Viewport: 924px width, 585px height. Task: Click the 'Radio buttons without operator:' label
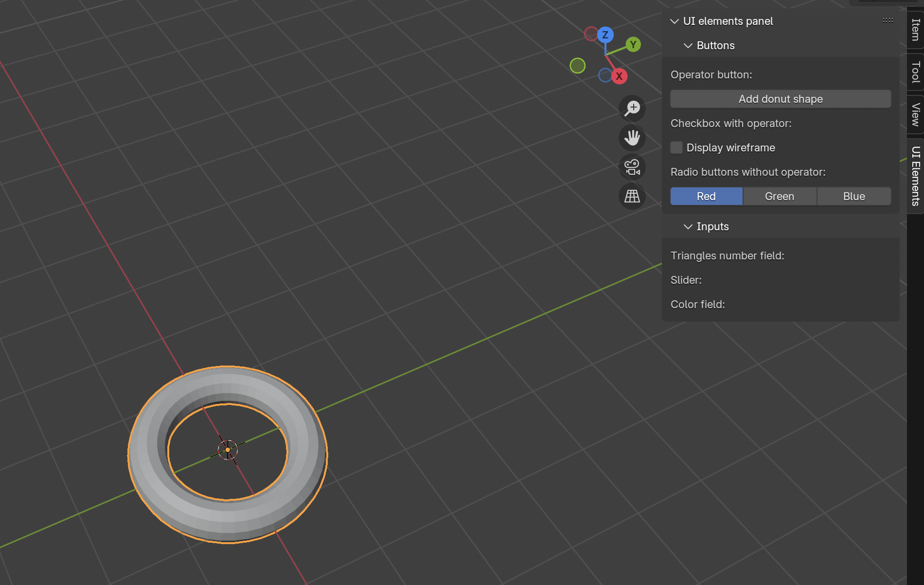click(x=748, y=172)
